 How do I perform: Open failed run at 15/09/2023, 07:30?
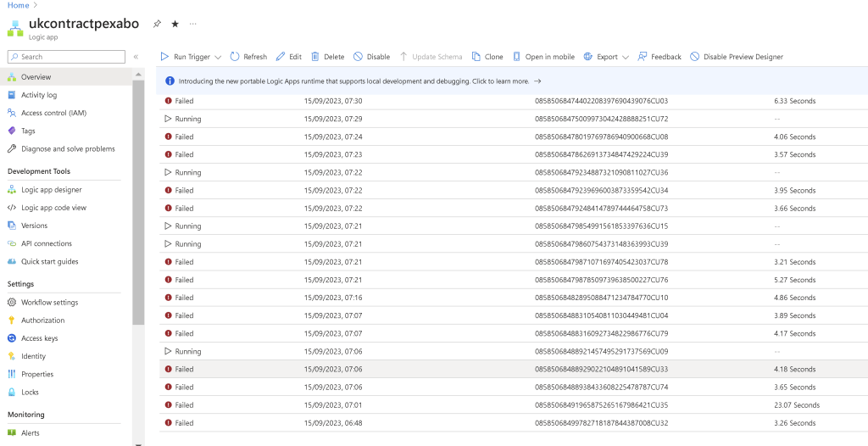point(514,101)
